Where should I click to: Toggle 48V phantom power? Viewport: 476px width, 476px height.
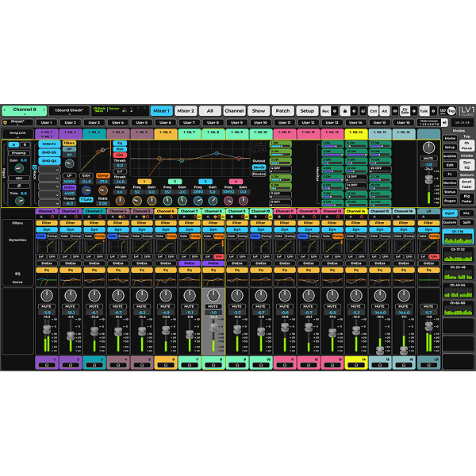19,178
